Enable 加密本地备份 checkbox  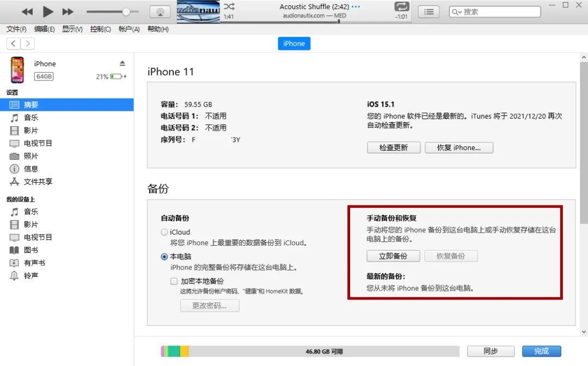174,281
